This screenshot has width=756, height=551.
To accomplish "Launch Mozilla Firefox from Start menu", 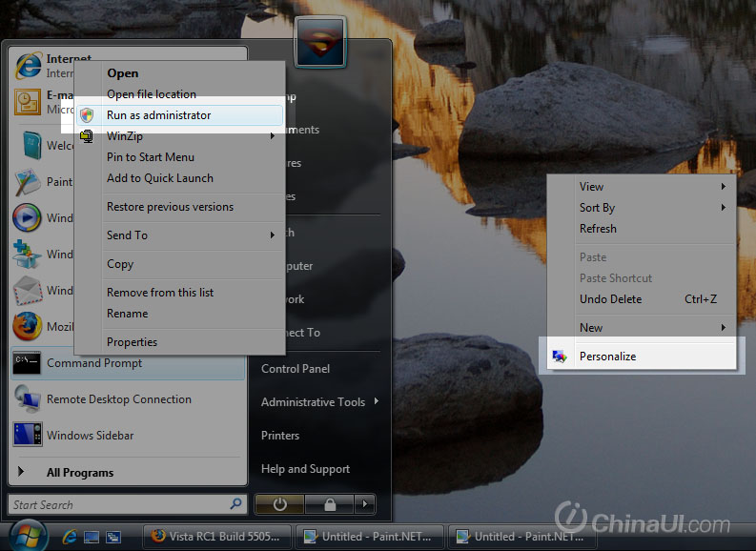I will tap(27, 326).
